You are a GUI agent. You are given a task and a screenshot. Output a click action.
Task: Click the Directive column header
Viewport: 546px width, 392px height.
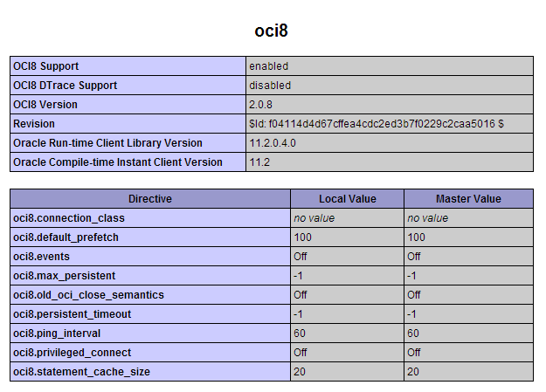pos(150,199)
